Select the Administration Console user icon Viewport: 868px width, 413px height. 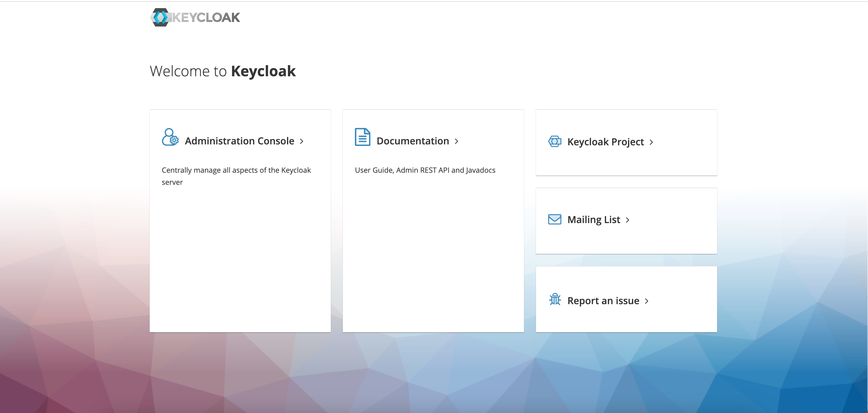(x=170, y=137)
